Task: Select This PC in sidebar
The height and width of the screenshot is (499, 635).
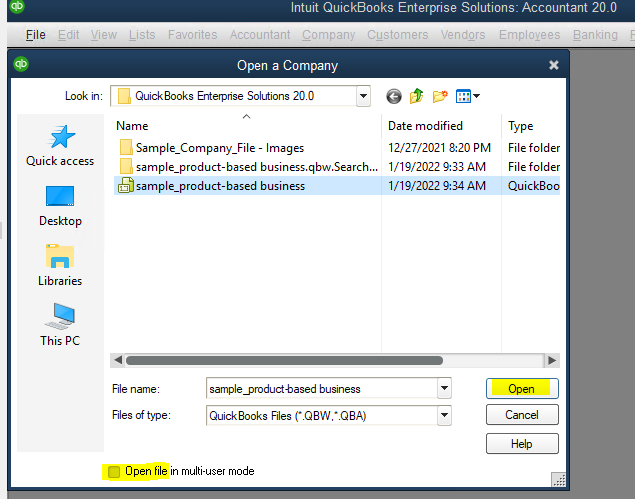Action: pyautogui.click(x=60, y=325)
